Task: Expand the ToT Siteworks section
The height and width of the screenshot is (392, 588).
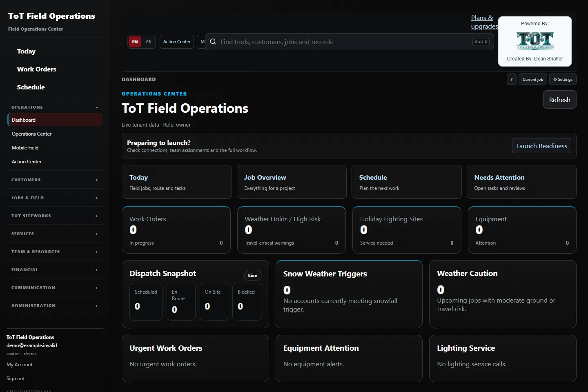Action: [x=55, y=216]
